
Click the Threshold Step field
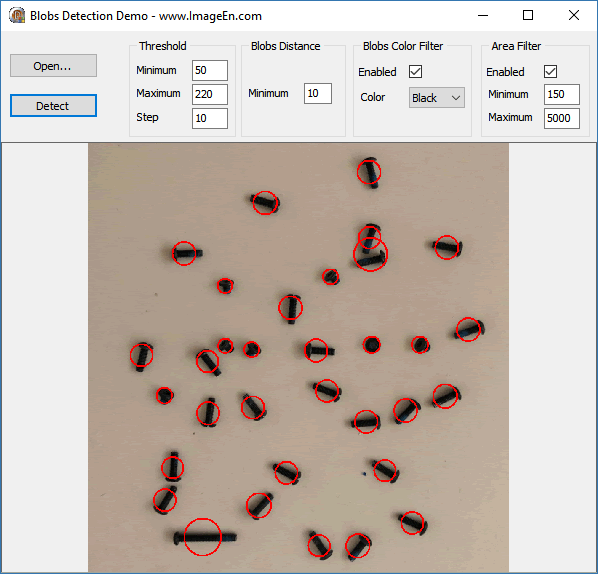210,118
